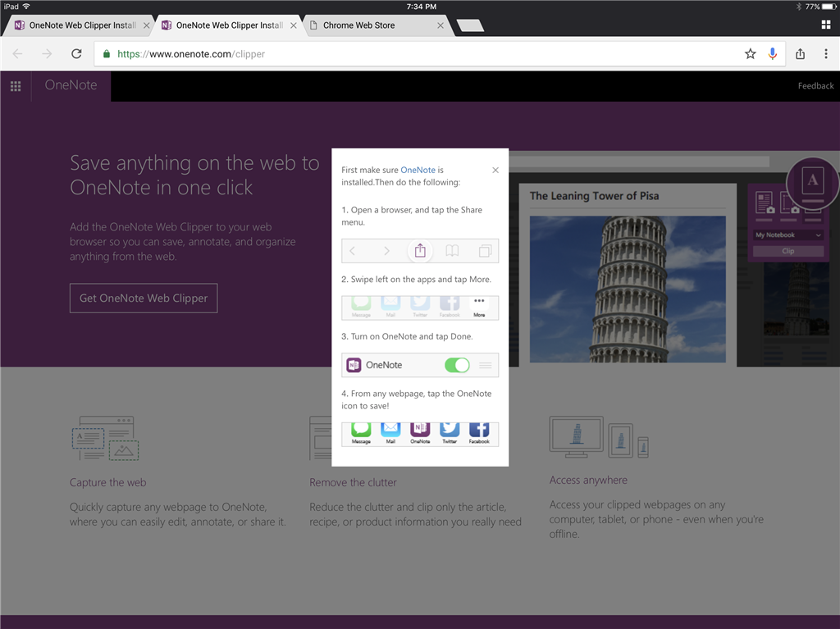Click the bookmarks book icon in step 1 image
The width and height of the screenshot is (840, 629).
click(x=452, y=251)
